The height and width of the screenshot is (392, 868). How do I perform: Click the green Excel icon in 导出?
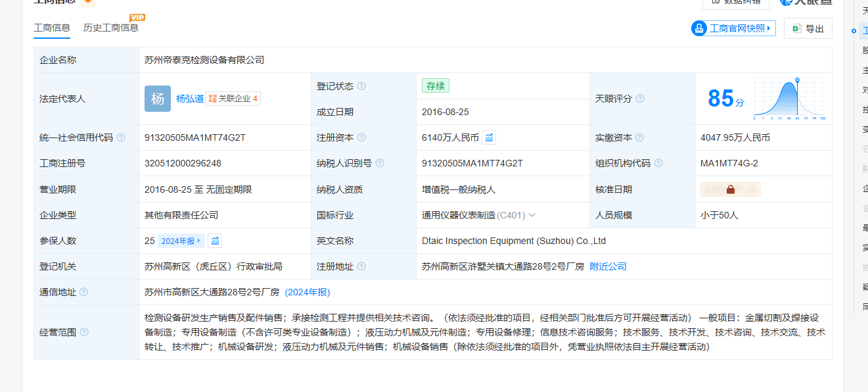(796, 28)
